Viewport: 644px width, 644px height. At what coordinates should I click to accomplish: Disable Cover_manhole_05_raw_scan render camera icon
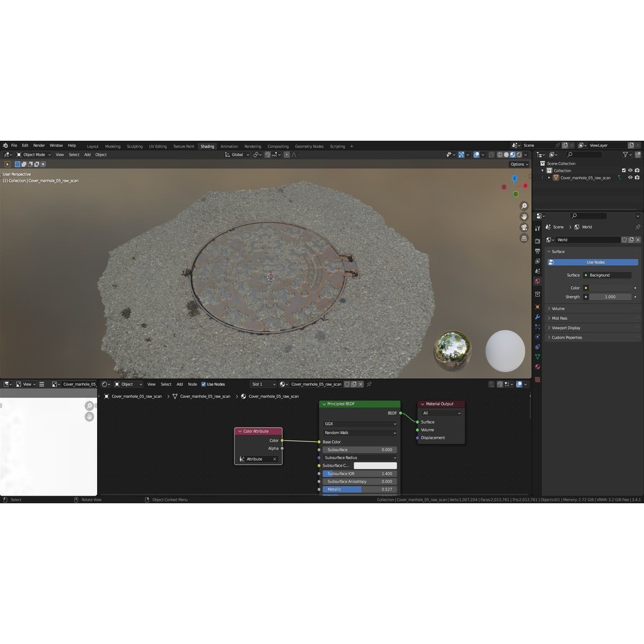(x=637, y=178)
